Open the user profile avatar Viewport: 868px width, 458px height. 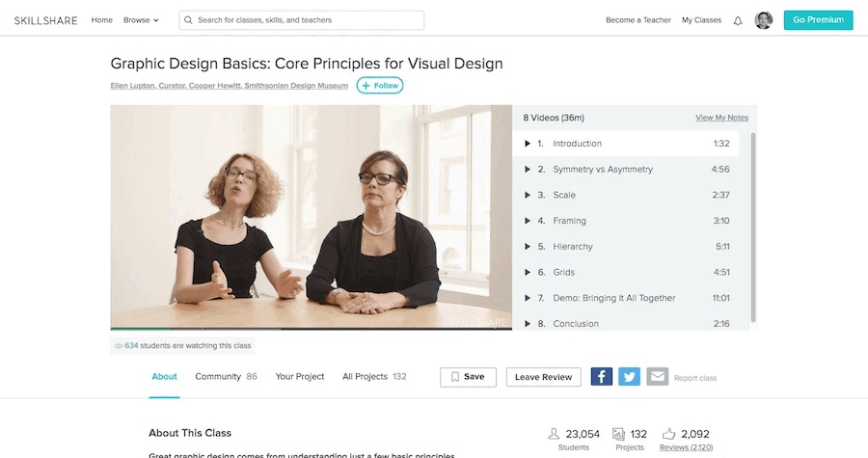(x=764, y=20)
